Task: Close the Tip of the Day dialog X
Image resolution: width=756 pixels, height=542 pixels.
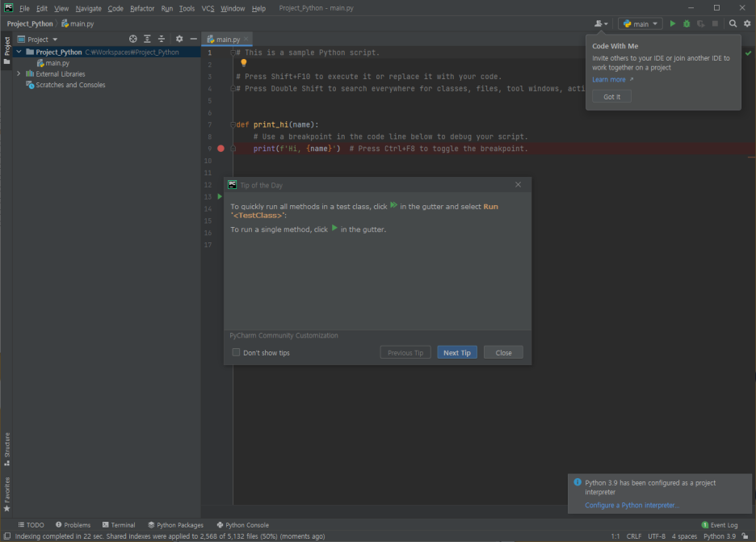Action: (519, 185)
